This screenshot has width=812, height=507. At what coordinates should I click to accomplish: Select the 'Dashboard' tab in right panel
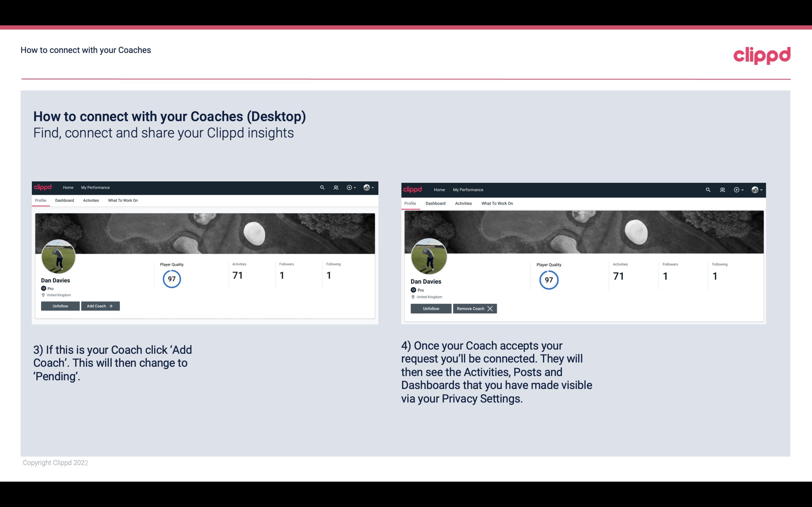(x=434, y=203)
